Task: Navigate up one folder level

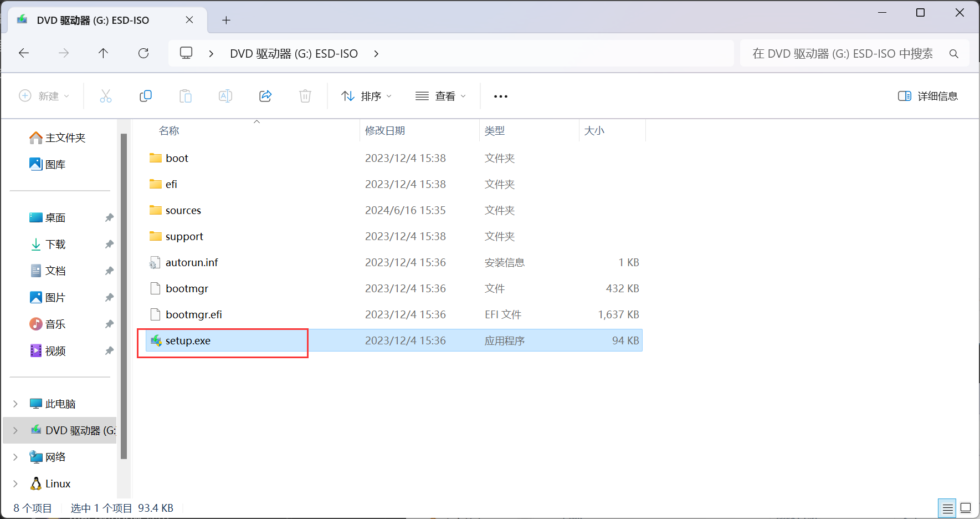Action: [x=103, y=53]
